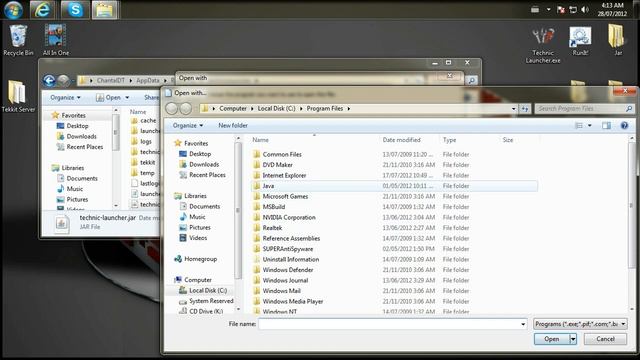Viewport: 640px width, 360px height.
Task: Click the Action Center flag icon
Action: pos(561,10)
